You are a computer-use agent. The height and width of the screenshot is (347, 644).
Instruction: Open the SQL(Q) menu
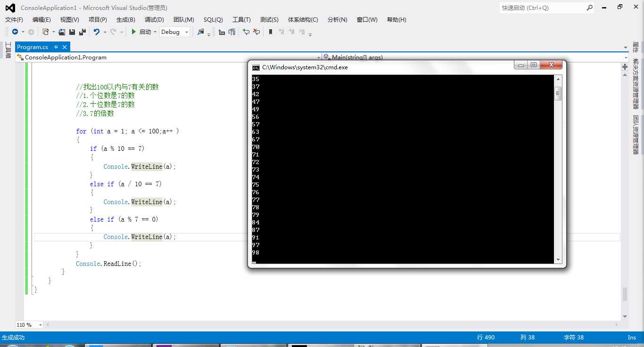point(213,20)
